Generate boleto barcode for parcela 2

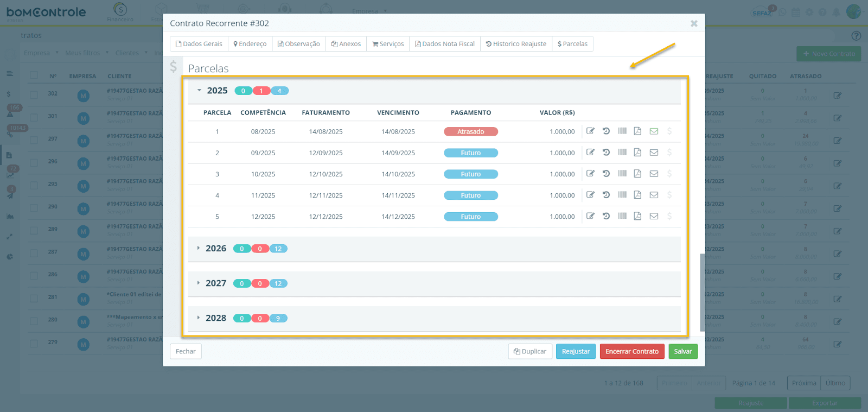point(622,152)
